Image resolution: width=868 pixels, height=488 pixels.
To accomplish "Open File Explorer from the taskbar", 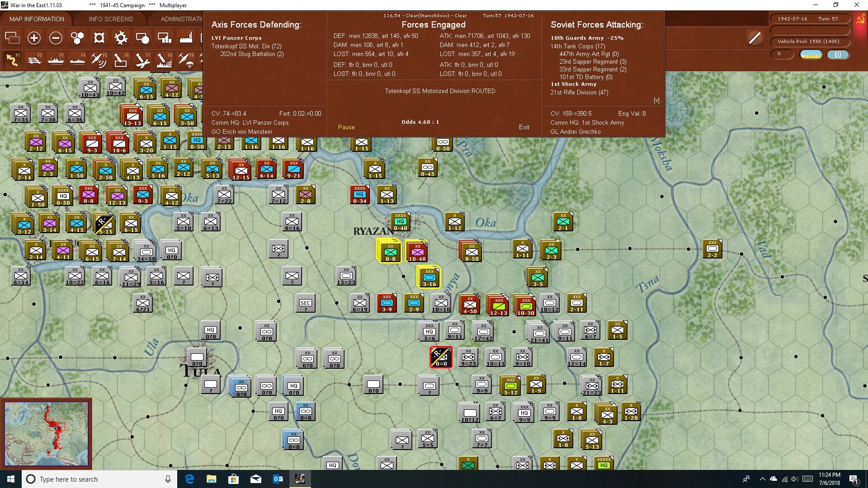I will 211,479.
